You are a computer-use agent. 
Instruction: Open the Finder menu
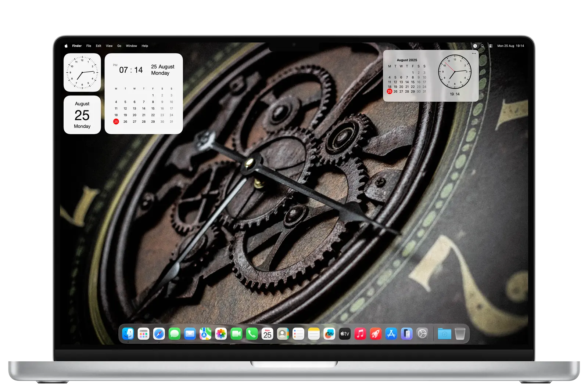coord(77,46)
